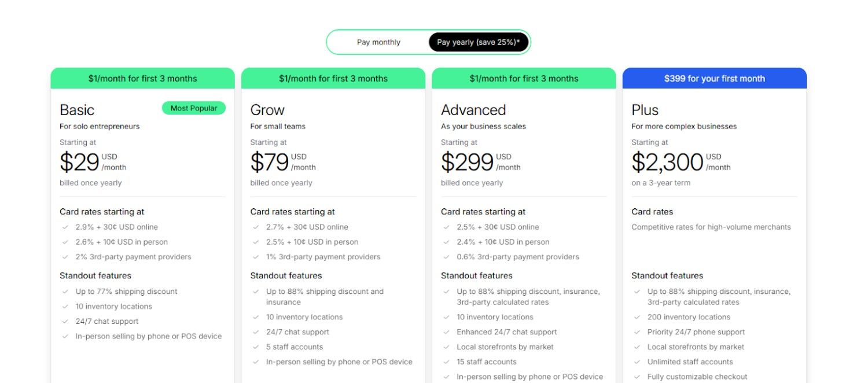Click the checkmark next to 'Up to 77% shipping discount'
The image size is (868, 383).
tap(65, 292)
